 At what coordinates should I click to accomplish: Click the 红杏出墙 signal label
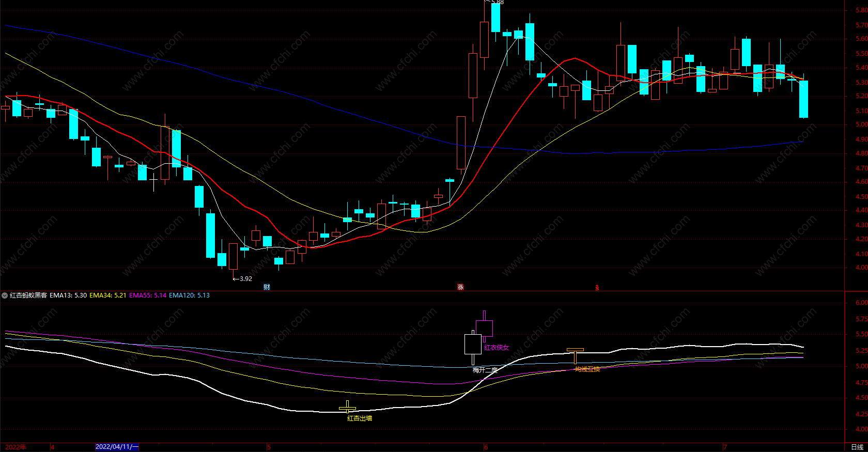click(x=360, y=418)
